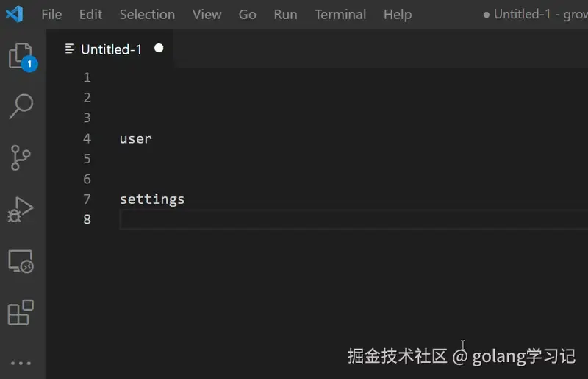
Task: Open the Search view in activity bar
Action: (21, 107)
